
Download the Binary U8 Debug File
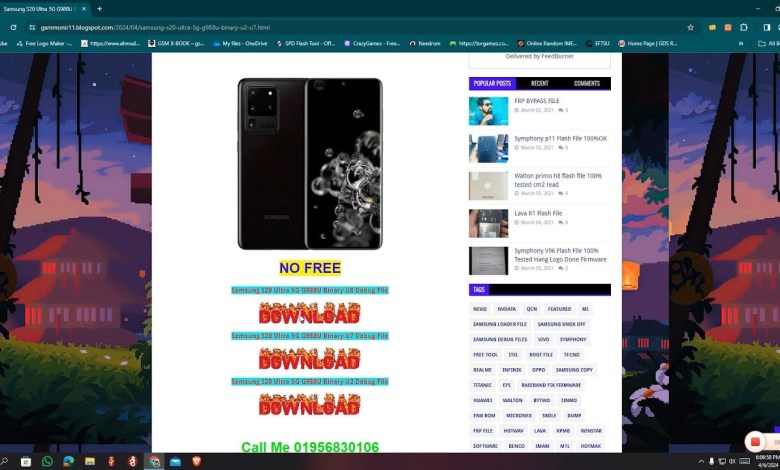coord(309,313)
